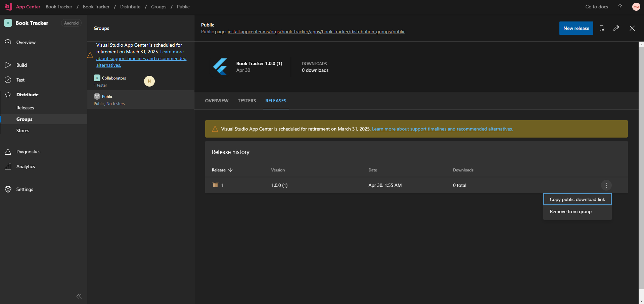Click the Analytics chart icon in sidebar
Viewport: 644px width, 304px height.
[8, 166]
